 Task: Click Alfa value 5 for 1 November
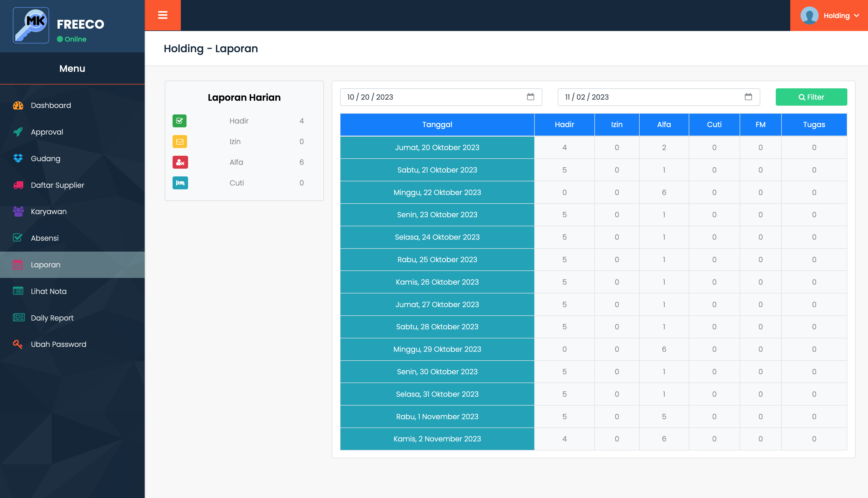click(664, 417)
